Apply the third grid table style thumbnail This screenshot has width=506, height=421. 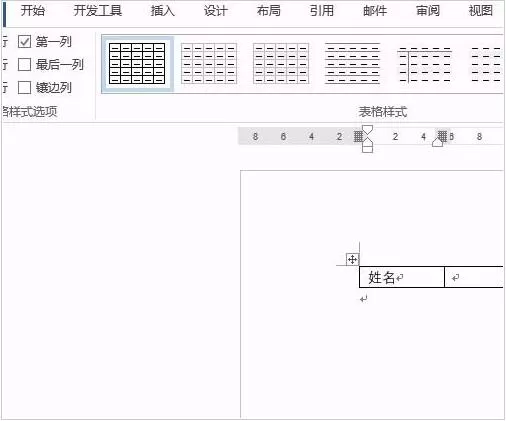[281, 63]
